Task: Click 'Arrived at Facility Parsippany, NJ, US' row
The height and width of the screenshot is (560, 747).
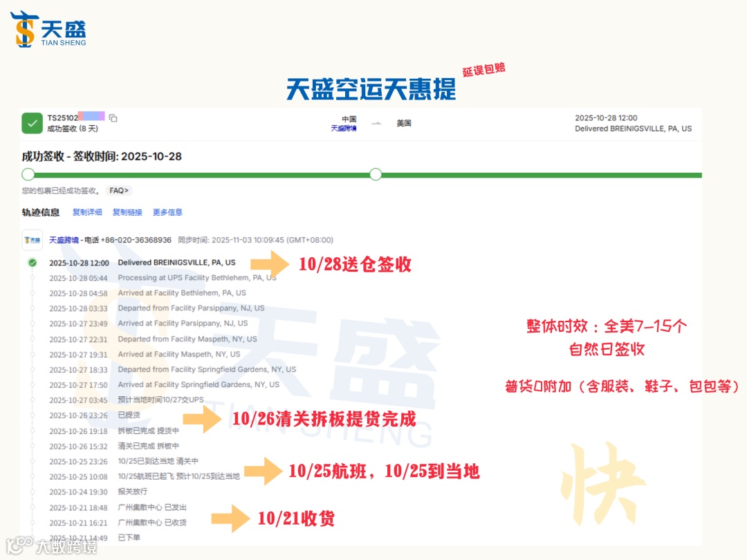Action: (149, 324)
